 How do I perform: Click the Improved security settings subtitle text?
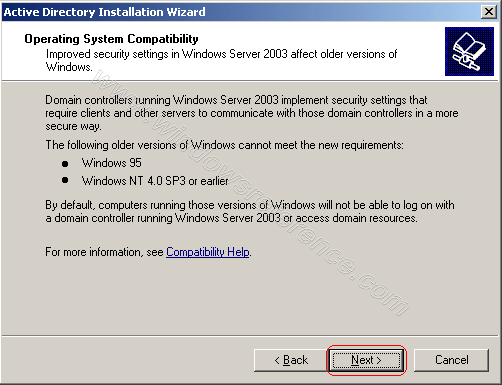pos(221,60)
